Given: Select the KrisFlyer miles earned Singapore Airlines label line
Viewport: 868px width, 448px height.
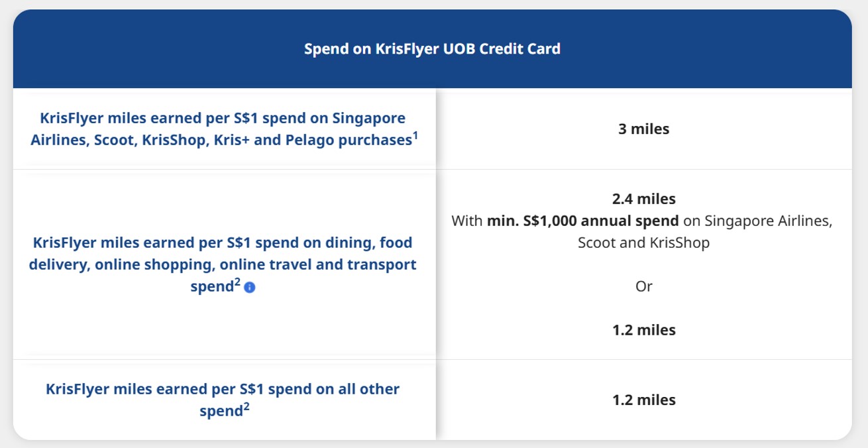Looking at the screenshot, I should pyautogui.click(x=223, y=118).
